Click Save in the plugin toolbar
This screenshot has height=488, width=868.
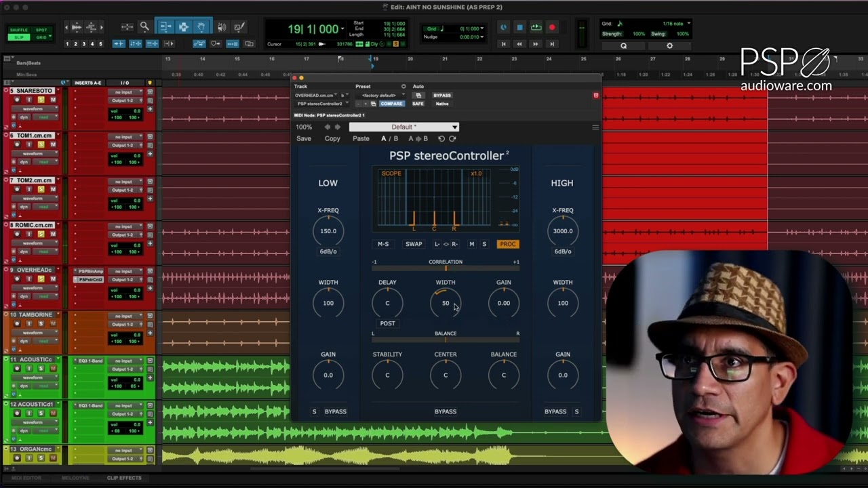[304, 139]
